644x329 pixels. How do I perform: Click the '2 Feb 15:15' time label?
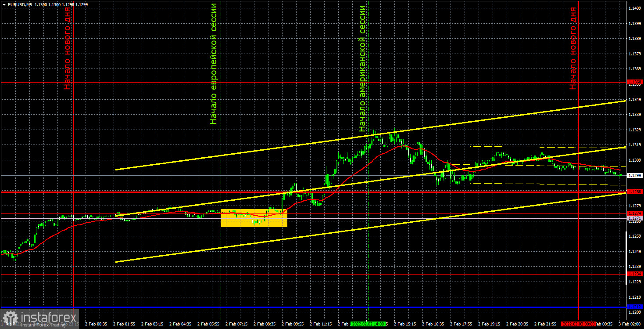coord(405,324)
